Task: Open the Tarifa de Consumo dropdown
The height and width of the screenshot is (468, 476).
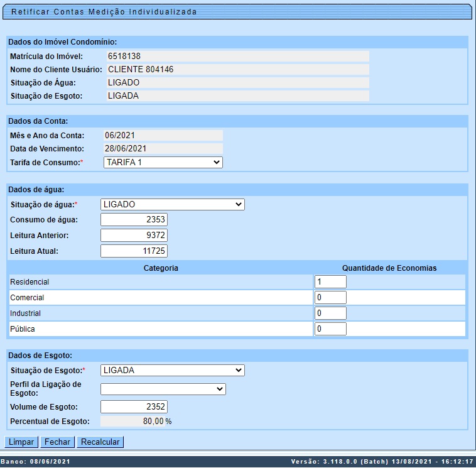Action: coord(161,162)
